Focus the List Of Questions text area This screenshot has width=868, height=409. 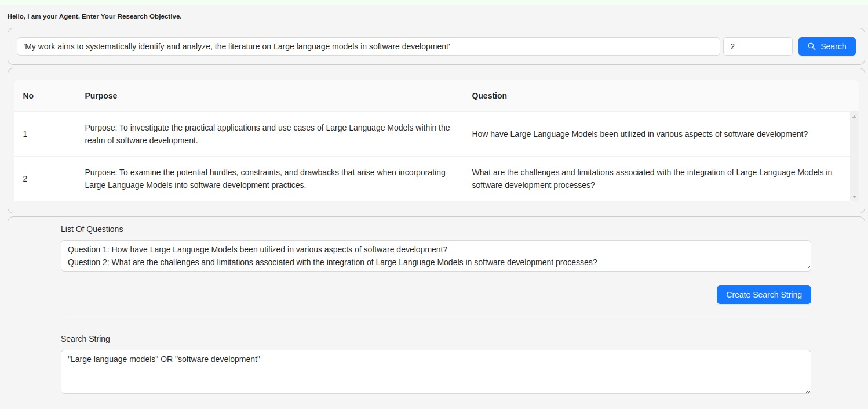435,256
